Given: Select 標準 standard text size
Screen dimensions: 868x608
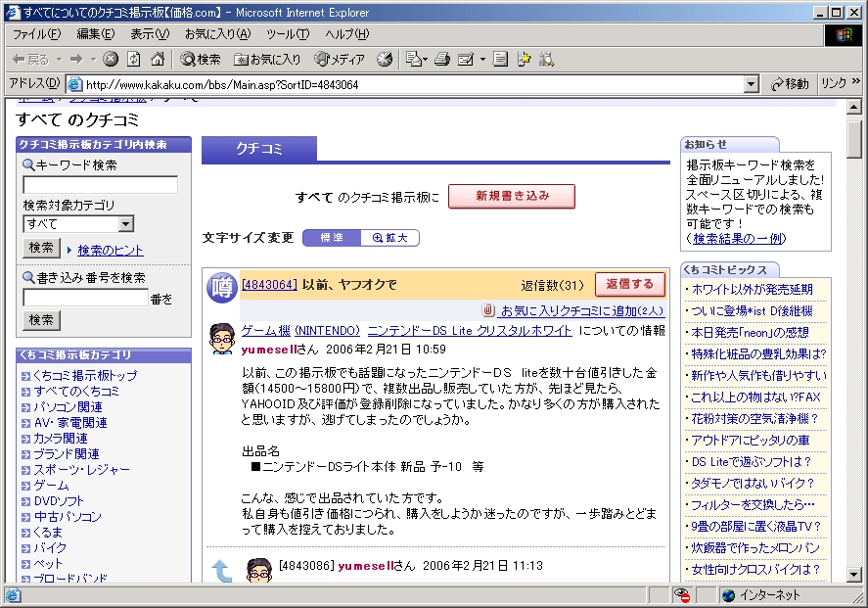Looking at the screenshot, I should [332, 238].
